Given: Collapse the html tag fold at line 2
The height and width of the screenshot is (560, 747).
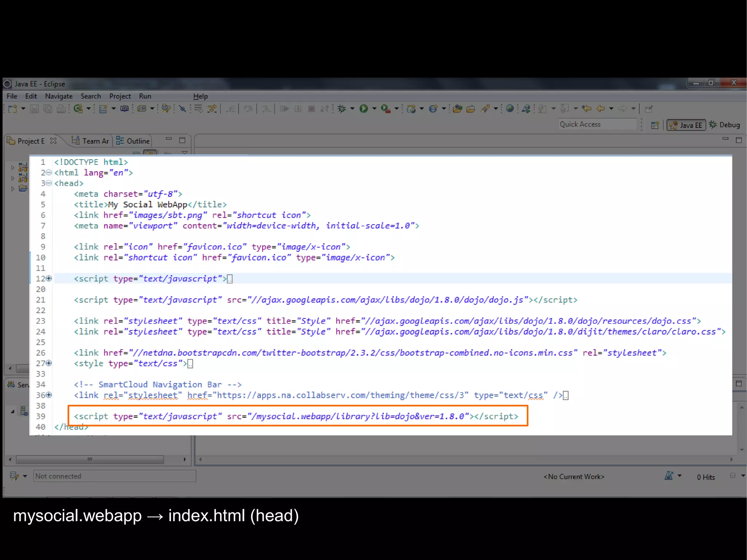Looking at the screenshot, I should coord(49,173).
